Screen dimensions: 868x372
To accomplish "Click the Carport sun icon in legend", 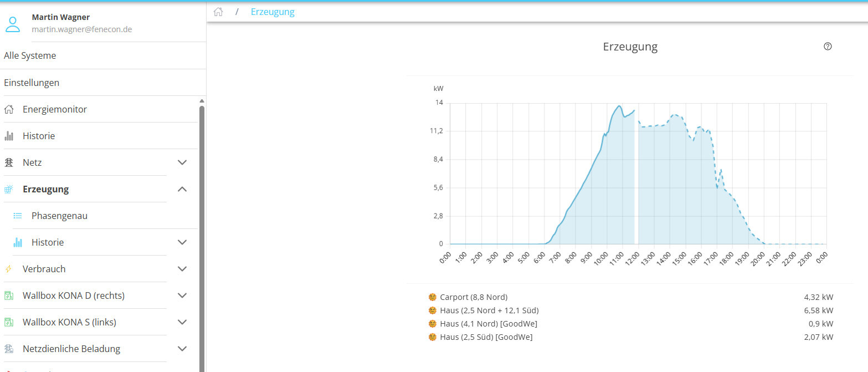I will pos(433,297).
